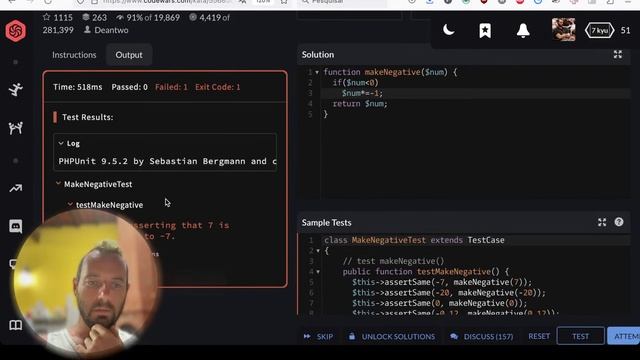
Task: Click 'assertSame(0, makeNegative(0))' test line
Action: (x=440, y=303)
